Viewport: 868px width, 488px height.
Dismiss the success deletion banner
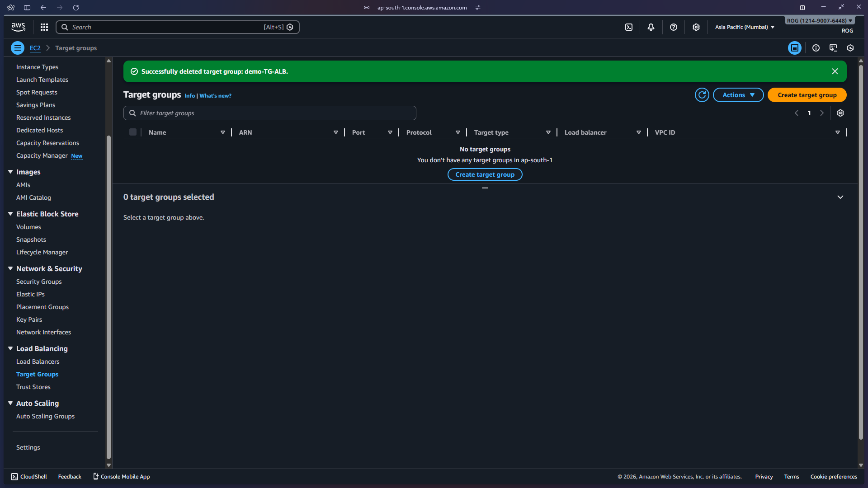coord(835,71)
